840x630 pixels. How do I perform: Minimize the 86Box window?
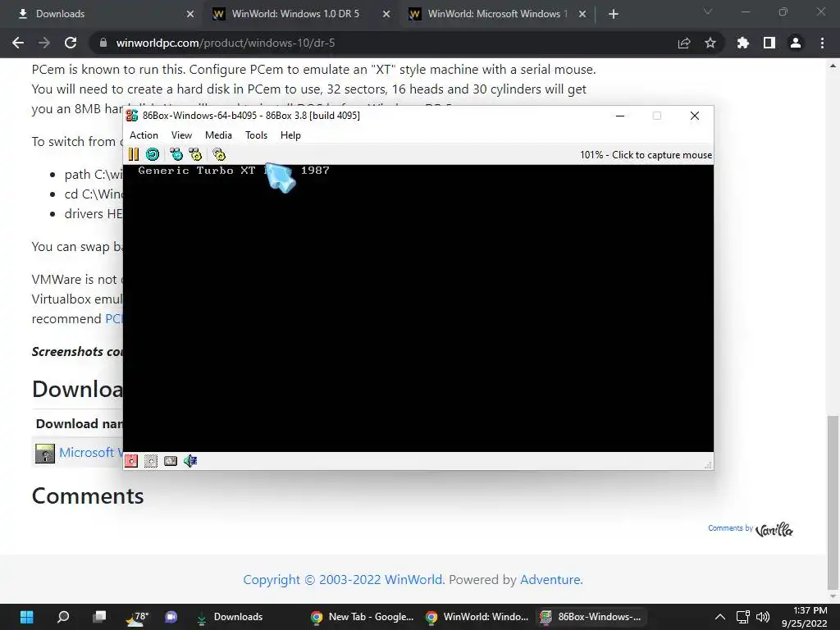click(620, 116)
